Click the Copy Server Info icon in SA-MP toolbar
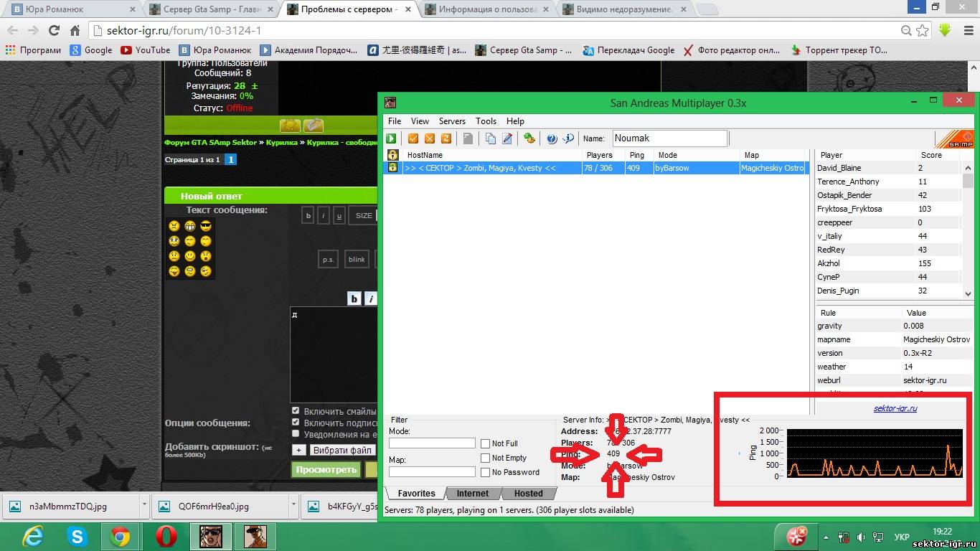Image resolution: width=980 pixels, height=551 pixels. 491,138
